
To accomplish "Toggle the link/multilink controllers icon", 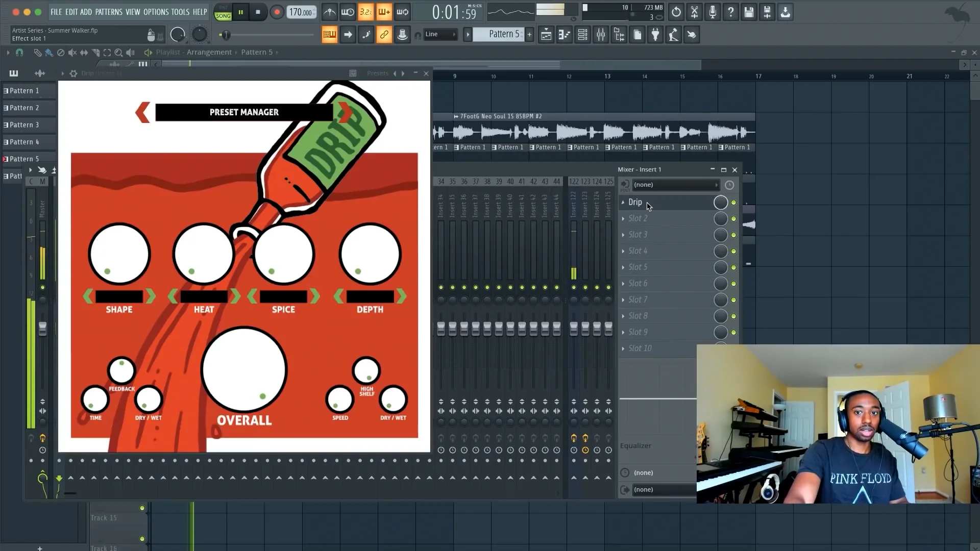I will click(384, 35).
